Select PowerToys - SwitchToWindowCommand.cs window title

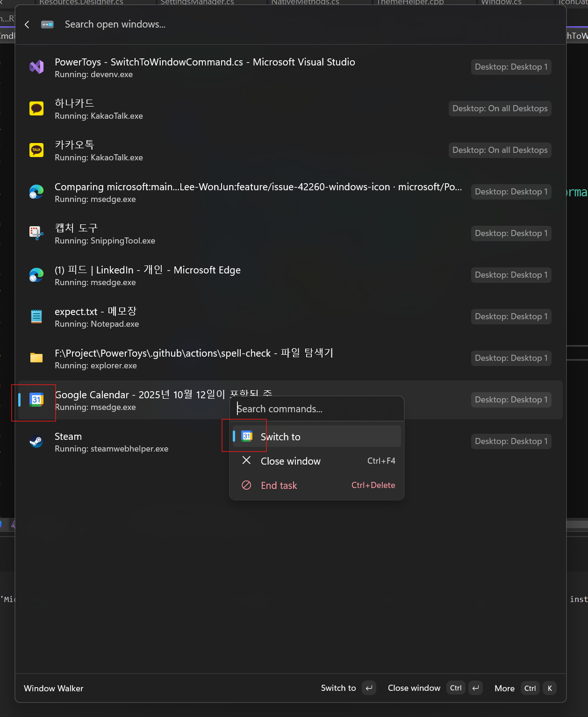(x=205, y=62)
